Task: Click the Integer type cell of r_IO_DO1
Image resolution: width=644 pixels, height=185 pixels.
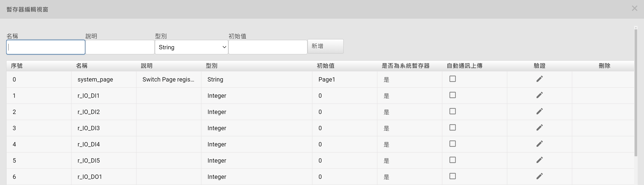Action: click(257, 177)
